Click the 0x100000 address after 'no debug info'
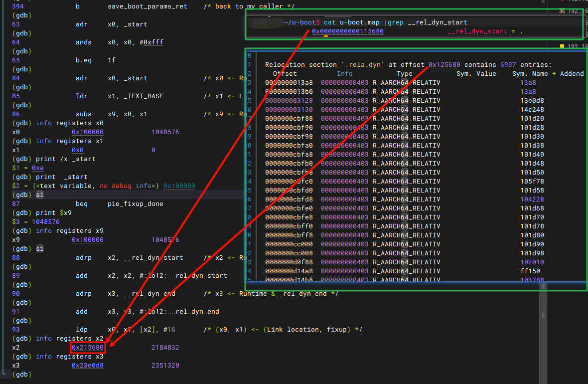This screenshot has height=384, width=588. (179, 186)
